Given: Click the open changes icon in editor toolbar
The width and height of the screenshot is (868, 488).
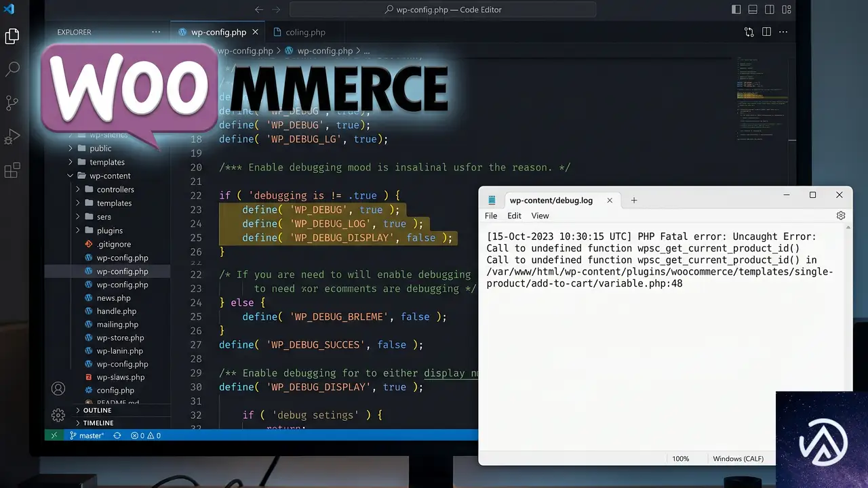Looking at the screenshot, I should pyautogui.click(x=749, y=32).
